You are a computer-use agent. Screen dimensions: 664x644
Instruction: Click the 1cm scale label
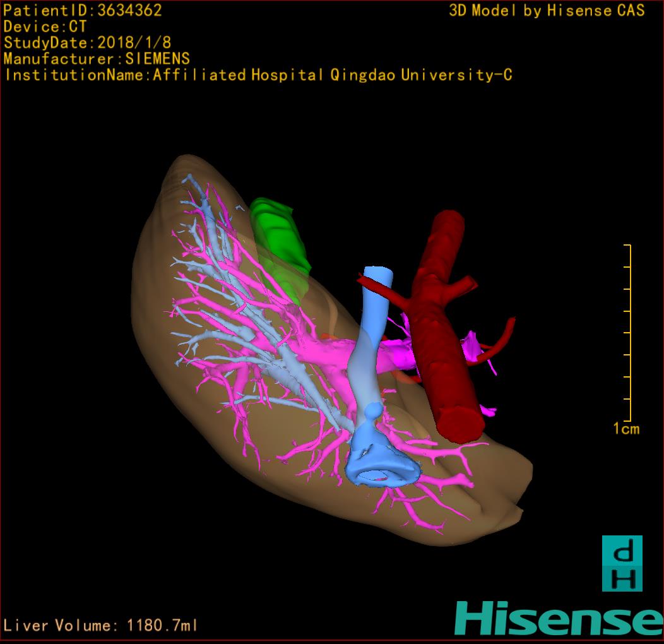[626, 429]
